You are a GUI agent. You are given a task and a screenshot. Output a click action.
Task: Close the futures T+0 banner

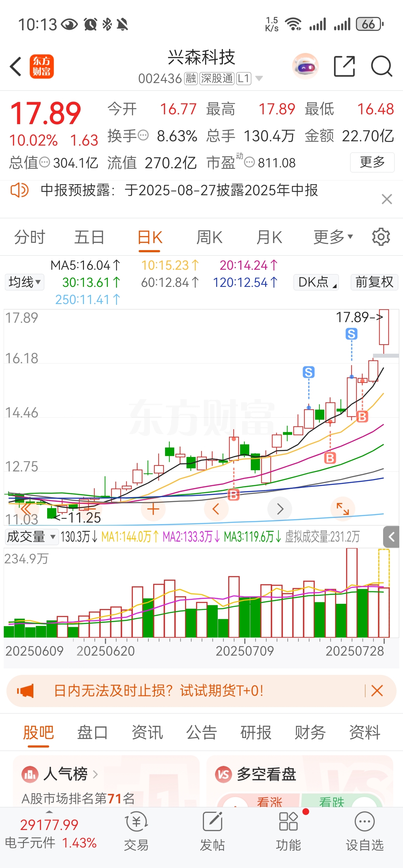(377, 691)
